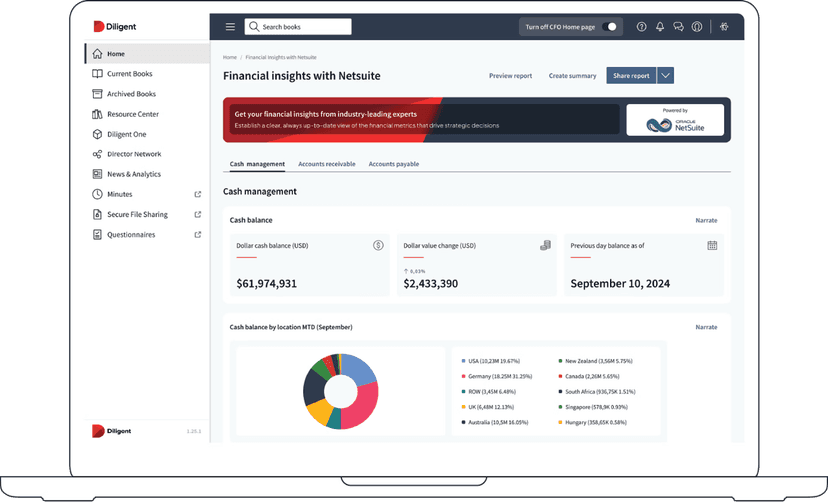Open the user profile icon
The width and height of the screenshot is (828, 502).
pos(697,26)
